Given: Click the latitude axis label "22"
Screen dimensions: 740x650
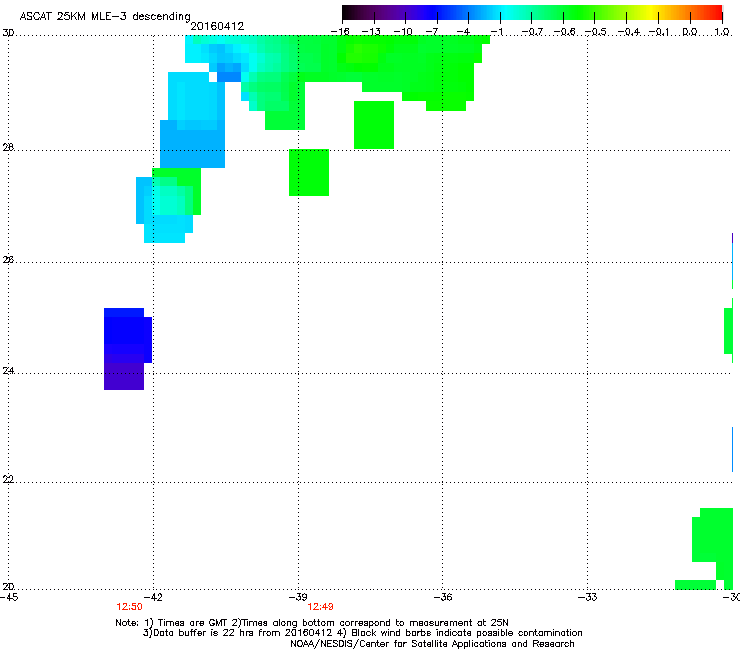Looking at the screenshot, I should pyautogui.click(x=8, y=480).
